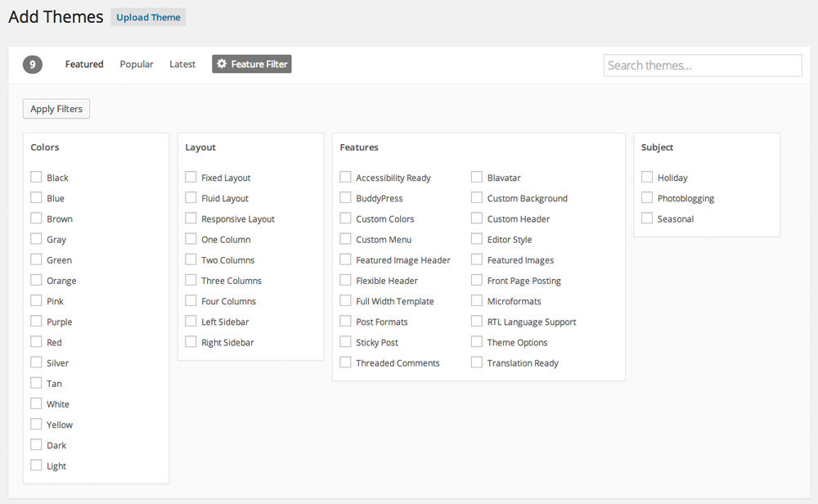818x504 pixels.
Task: Select Translation Ready under Features
Action: coord(476,362)
